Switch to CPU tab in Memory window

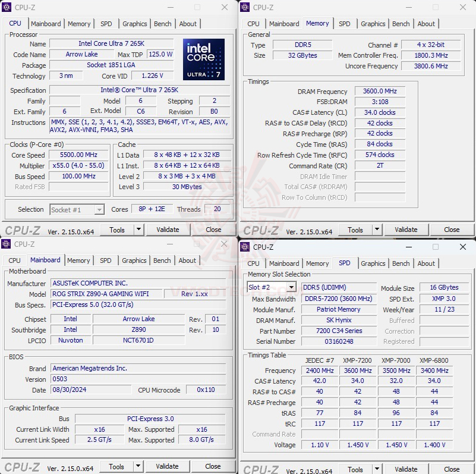[x=253, y=24]
